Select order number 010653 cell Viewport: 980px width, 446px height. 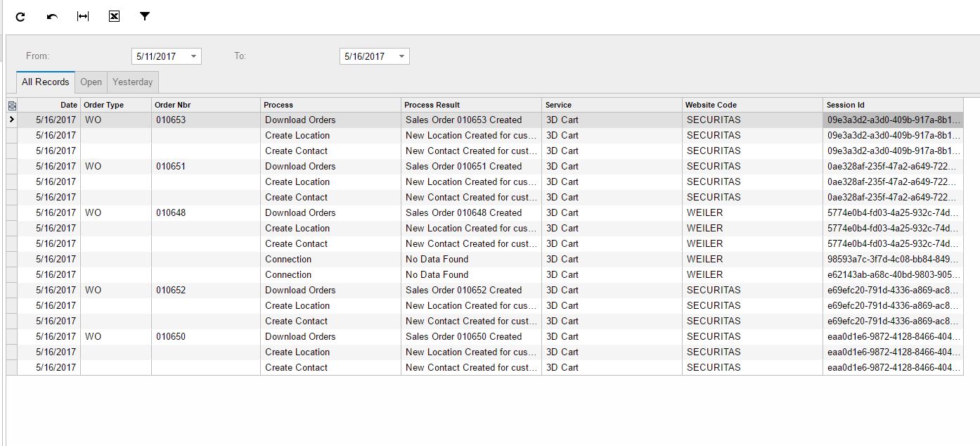(x=206, y=120)
